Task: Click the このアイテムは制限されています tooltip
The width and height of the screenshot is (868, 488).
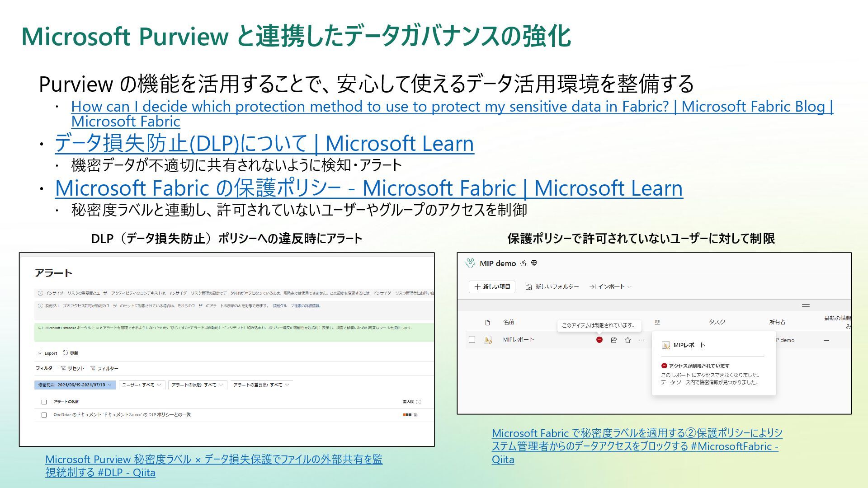Action: tap(599, 325)
